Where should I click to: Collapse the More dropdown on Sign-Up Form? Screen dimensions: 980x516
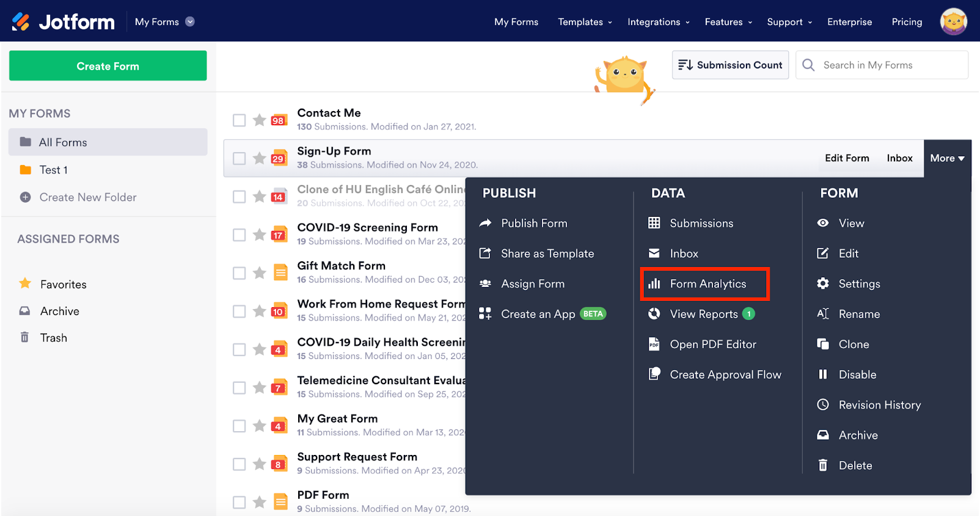(x=947, y=158)
